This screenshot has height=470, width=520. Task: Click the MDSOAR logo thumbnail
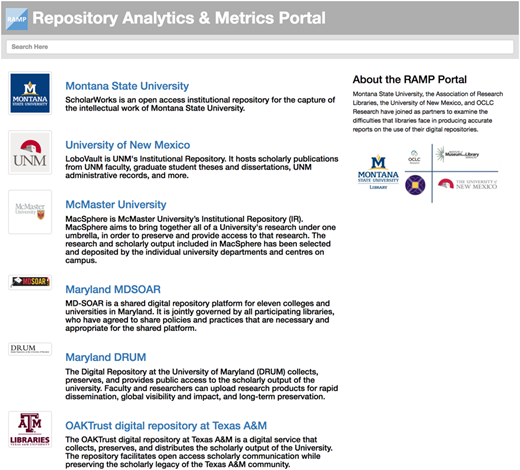coord(30,282)
